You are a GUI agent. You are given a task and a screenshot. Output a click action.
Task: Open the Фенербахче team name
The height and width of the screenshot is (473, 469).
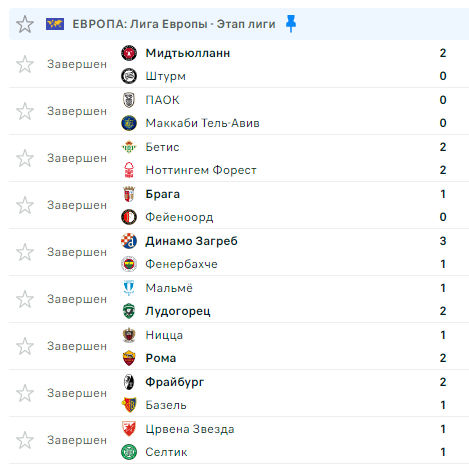pyautogui.click(x=181, y=264)
